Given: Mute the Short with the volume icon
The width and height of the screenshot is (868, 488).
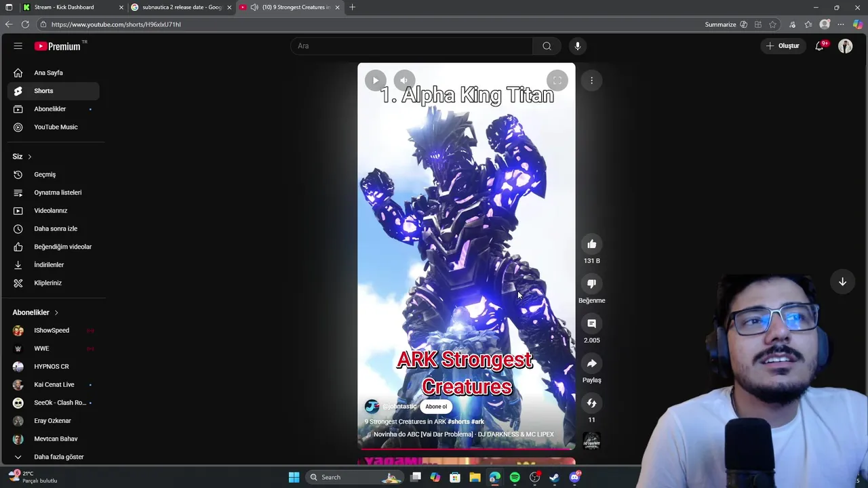Looking at the screenshot, I should point(404,81).
